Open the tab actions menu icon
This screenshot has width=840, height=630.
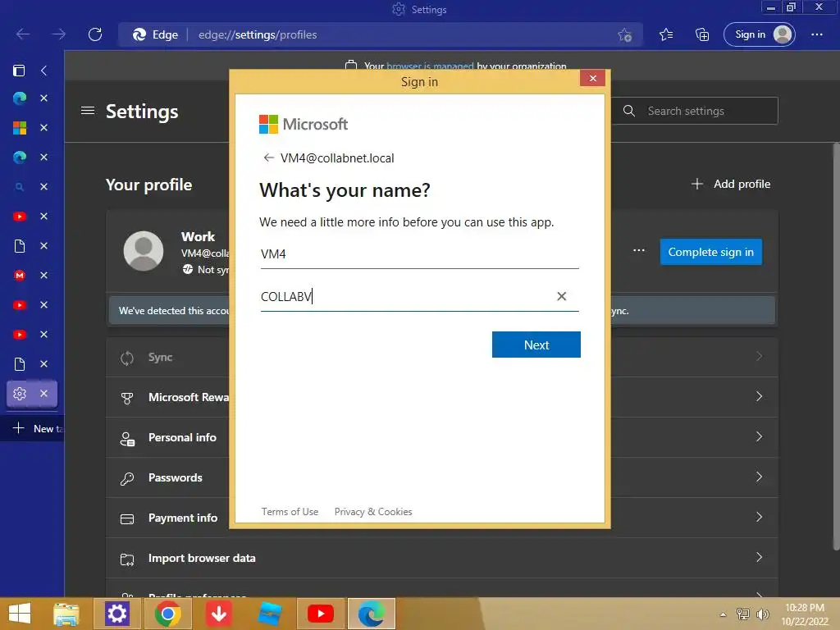coord(19,71)
